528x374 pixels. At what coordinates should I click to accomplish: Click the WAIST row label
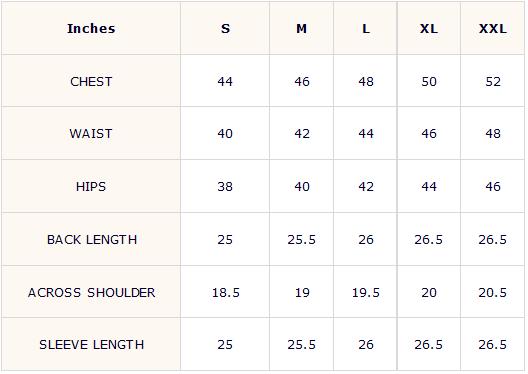91,134
